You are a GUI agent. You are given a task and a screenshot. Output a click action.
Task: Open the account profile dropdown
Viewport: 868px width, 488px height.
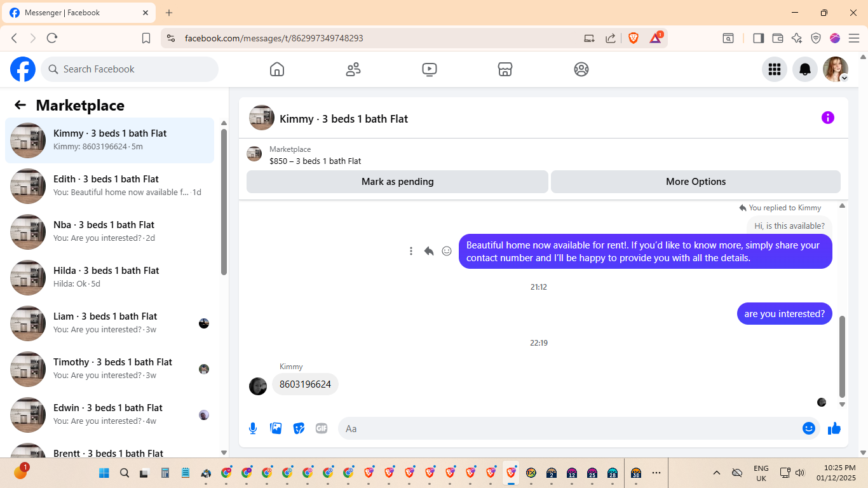click(x=836, y=69)
